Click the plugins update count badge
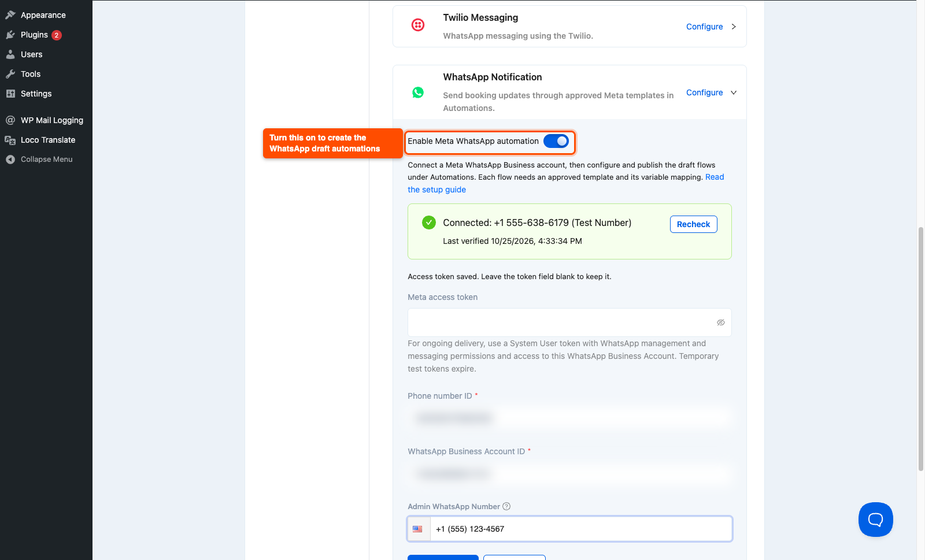The height and width of the screenshot is (560, 925). click(x=57, y=35)
